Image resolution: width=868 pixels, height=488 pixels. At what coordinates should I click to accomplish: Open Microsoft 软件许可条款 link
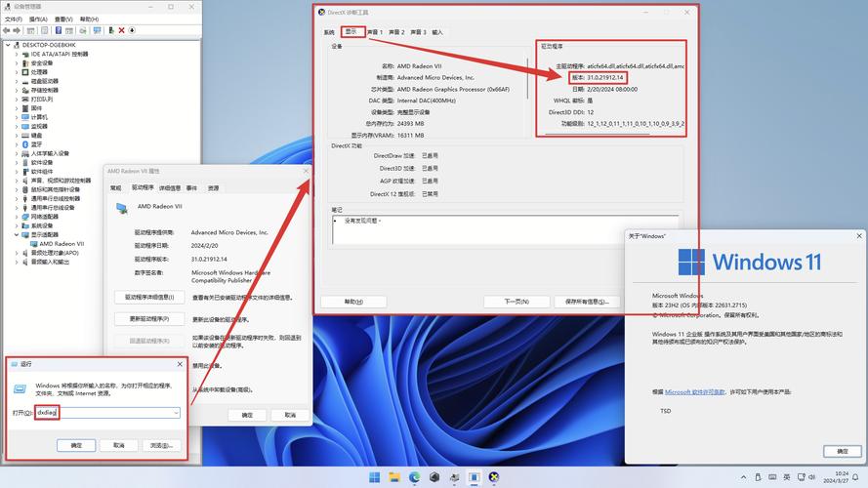pyautogui.click(x=695, y=391)
